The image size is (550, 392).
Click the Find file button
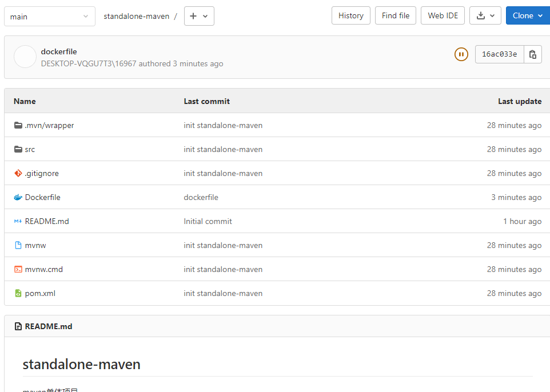click(x=395, y=16)
